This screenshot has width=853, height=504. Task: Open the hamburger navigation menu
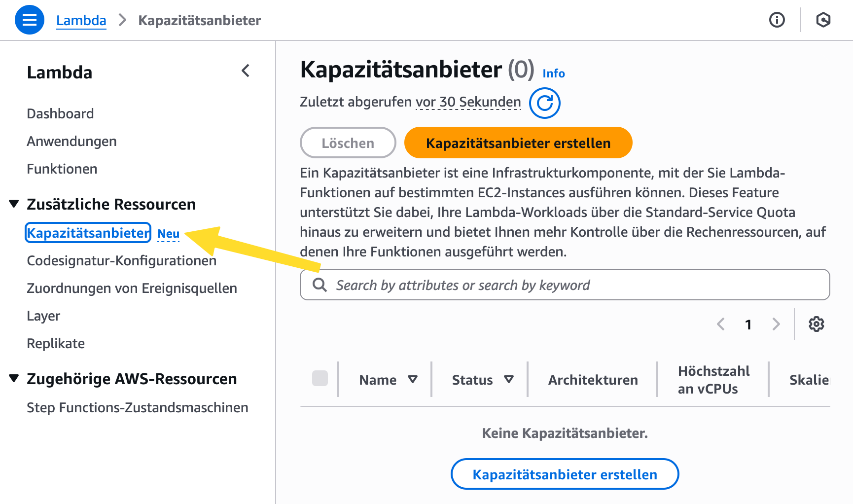click(x=30, y=20)
